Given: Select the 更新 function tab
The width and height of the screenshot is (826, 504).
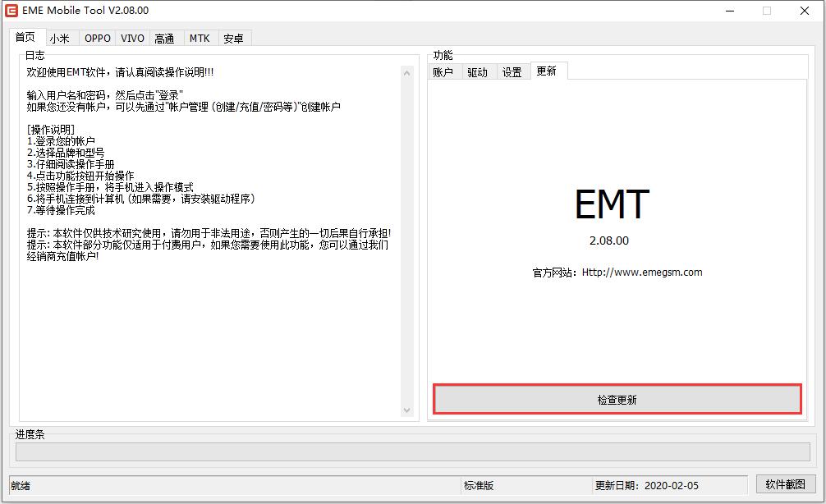Looking at the screenshot, I should (x=547, y=71).
